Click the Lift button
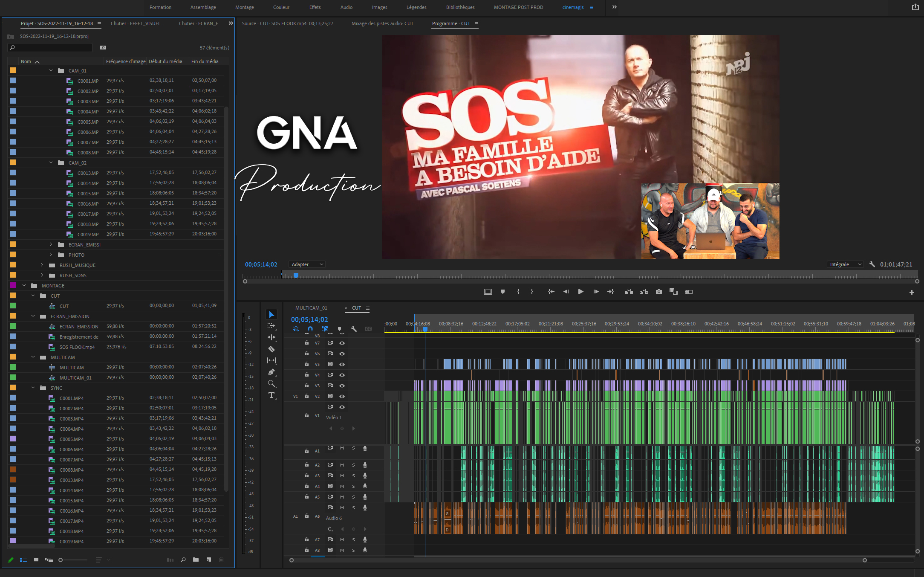Viewport: 924px width, 577px height. pyautogui.click(x=629, y=292)
